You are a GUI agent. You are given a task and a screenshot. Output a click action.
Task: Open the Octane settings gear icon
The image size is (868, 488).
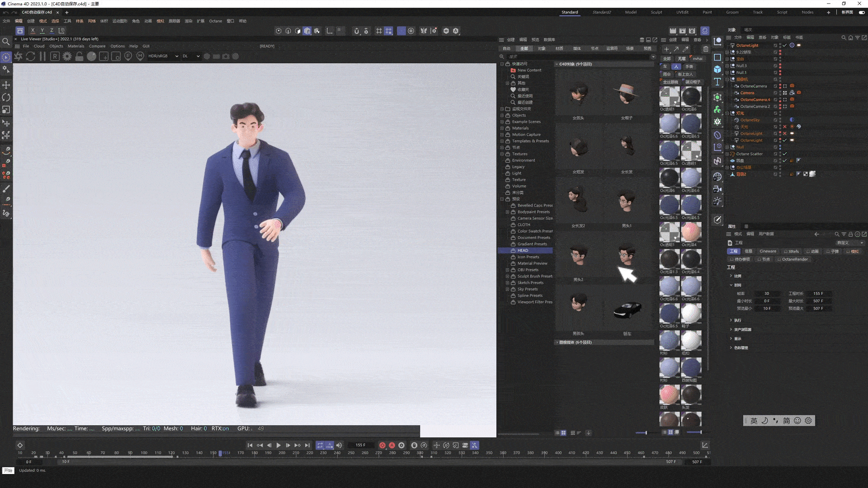(67, 56)
